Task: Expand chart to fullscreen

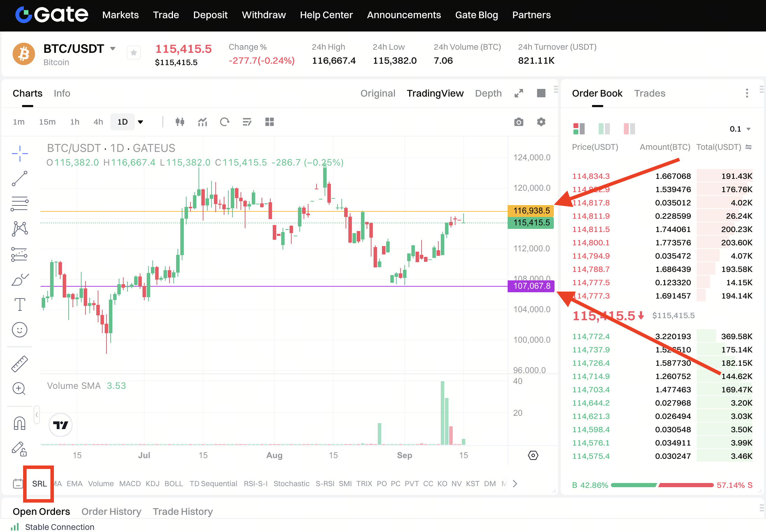Action: click(x=518, y=93)
